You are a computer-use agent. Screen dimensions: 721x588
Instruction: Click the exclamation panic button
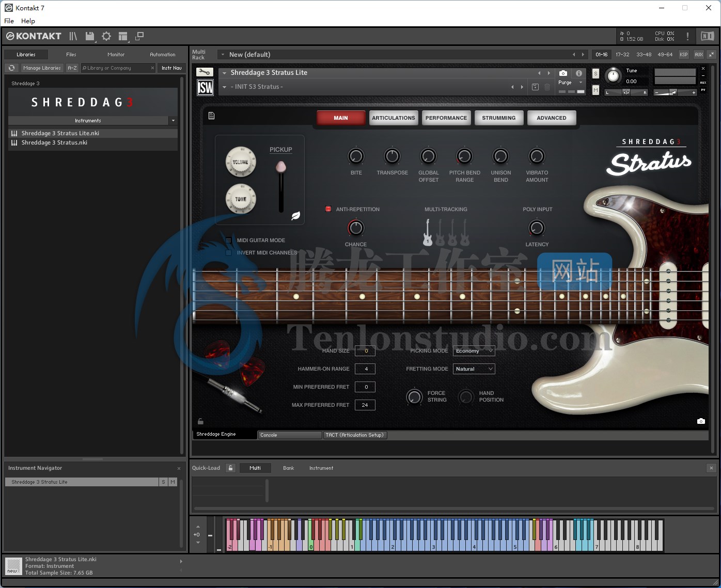point(687,36)
